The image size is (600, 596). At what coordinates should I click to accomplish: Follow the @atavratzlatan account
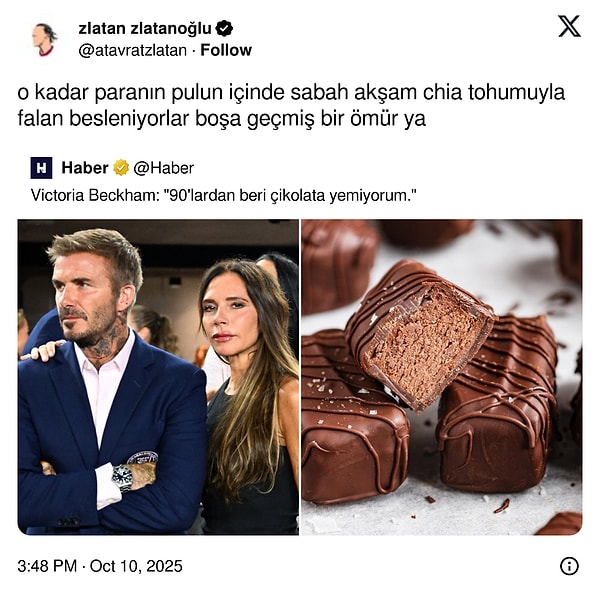tap(226, 50)
